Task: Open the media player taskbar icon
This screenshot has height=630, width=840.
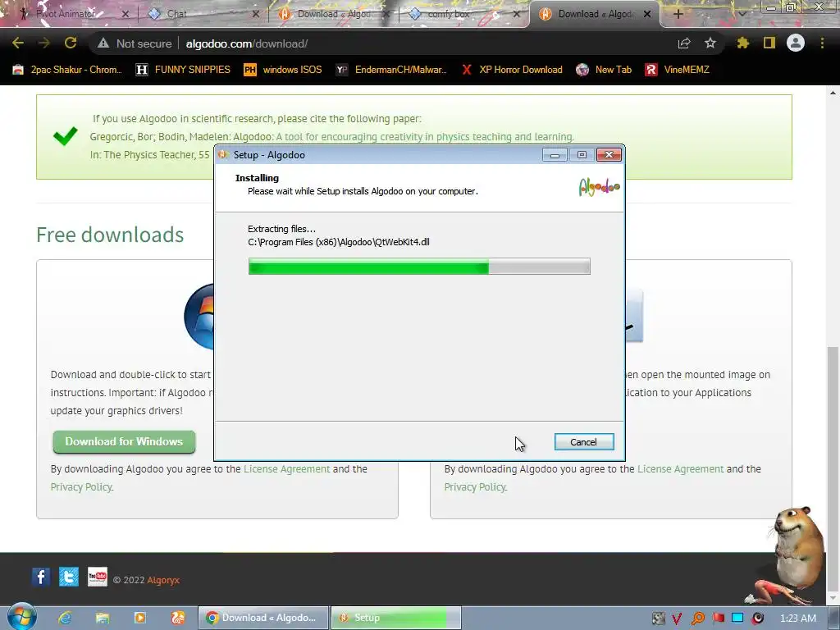Action: click(140, 618)
